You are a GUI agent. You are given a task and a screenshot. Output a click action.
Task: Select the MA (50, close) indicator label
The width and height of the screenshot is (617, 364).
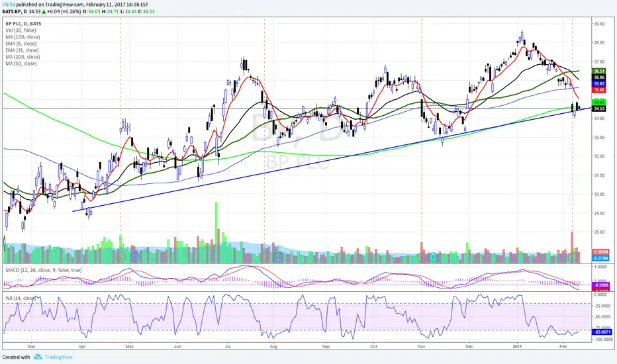pyautogui.click(x=21, y=64)
